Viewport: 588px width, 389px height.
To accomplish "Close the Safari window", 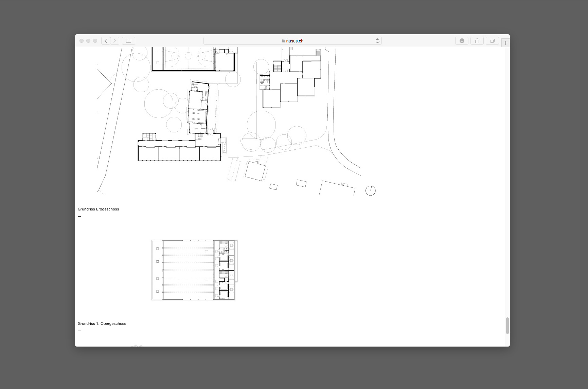I will pos(82,41).
